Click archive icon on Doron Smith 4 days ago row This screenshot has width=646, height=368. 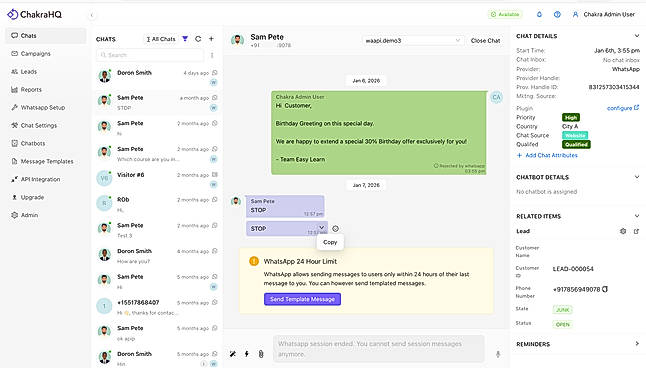[215, 73]
